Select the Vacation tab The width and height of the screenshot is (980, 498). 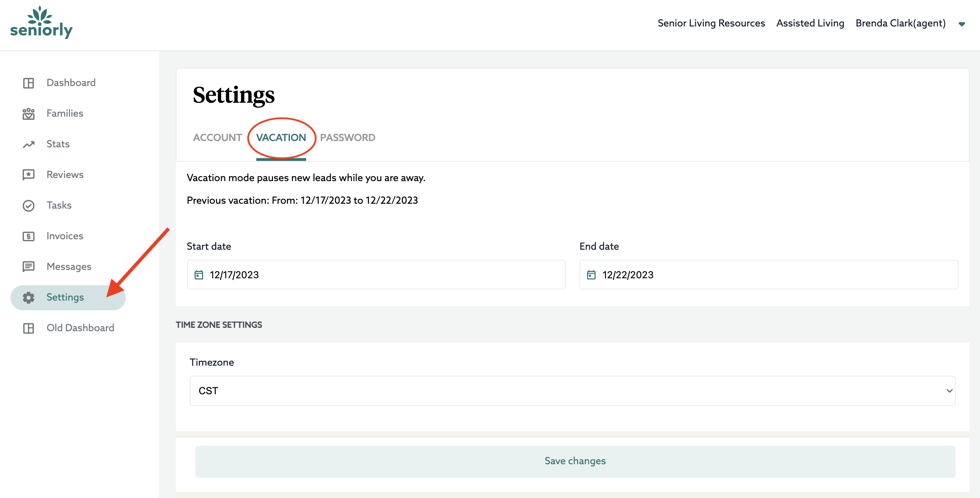(281, 137)
